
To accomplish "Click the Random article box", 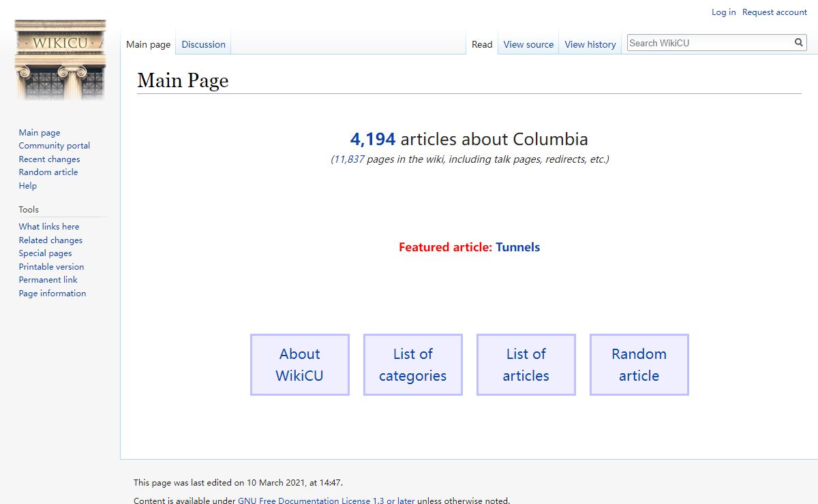I will pyautogui.click(x=639, y=364).
